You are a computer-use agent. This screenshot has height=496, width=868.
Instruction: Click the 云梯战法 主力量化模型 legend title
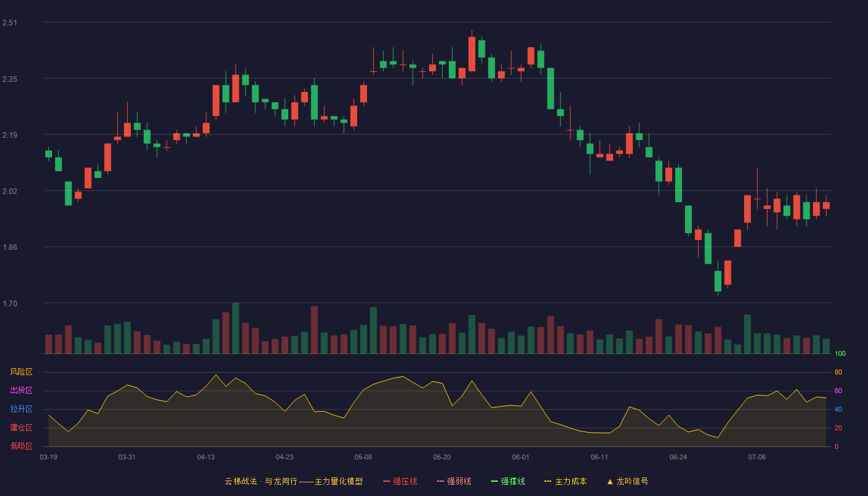(294, 481)
